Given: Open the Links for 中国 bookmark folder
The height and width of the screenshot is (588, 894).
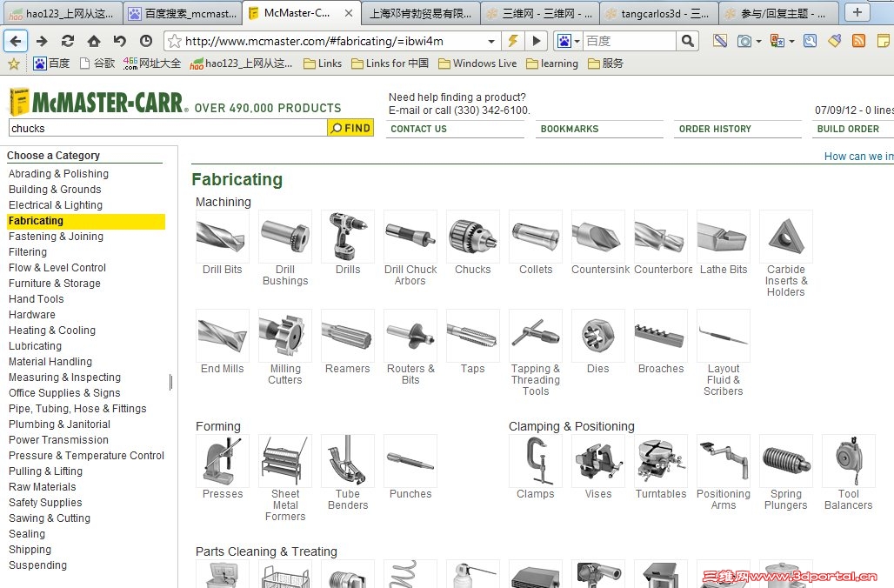Looking at the screenshot, I should pos(390,63).
